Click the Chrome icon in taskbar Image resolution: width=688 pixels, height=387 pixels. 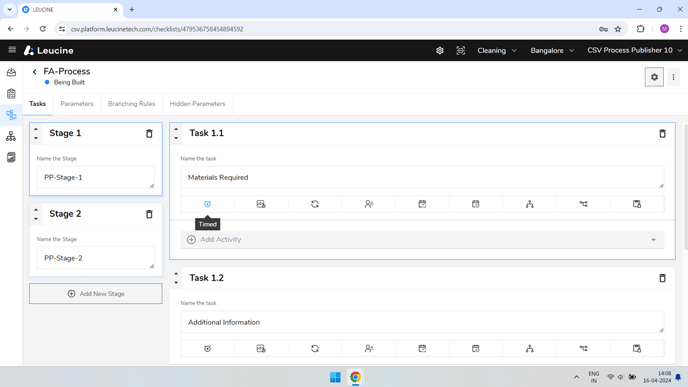tap(355, 377)
